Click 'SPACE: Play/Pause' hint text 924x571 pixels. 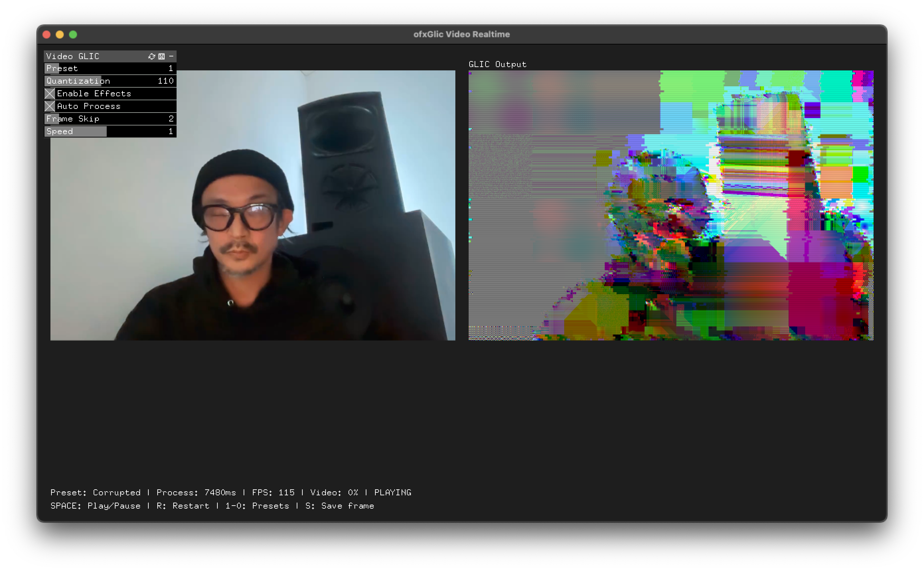(96, 506)
